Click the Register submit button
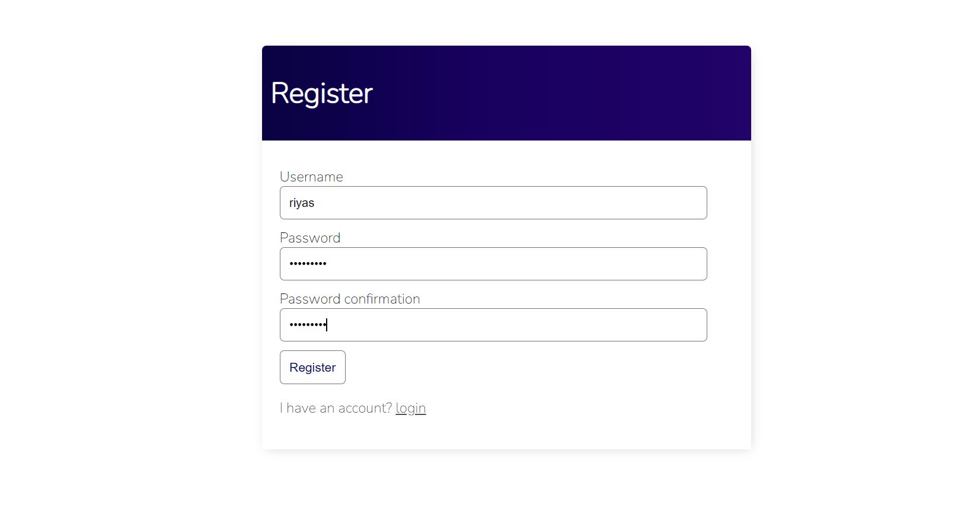This screenshot has width=980, height=530. coord(312,367)
